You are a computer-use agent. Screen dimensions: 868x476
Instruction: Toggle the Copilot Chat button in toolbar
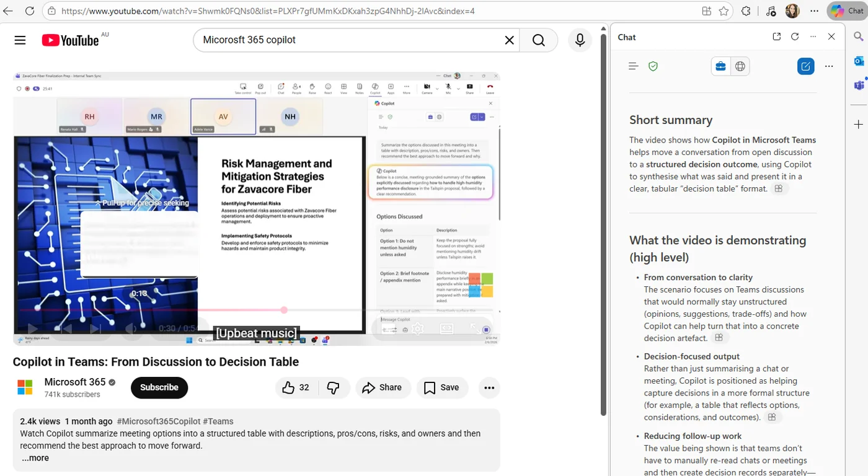[x=846, y=11]
